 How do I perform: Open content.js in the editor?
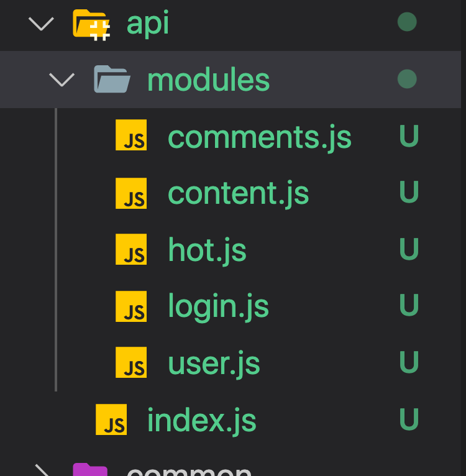click(238, 193)
